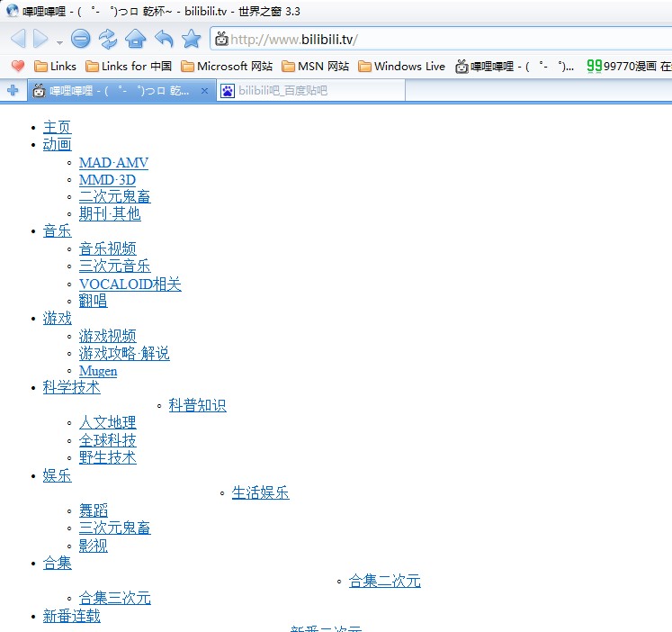Open 影视 link
672x632 pixels.
[x=93, y=546]
